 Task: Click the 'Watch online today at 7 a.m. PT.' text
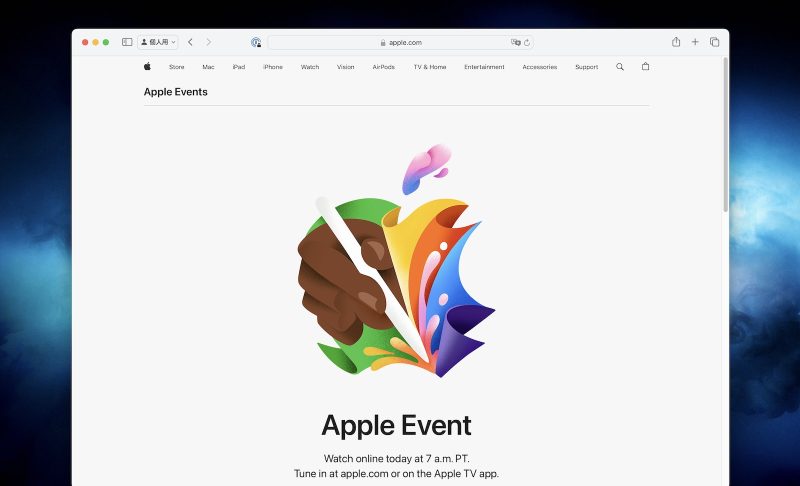tap(396, 458)
